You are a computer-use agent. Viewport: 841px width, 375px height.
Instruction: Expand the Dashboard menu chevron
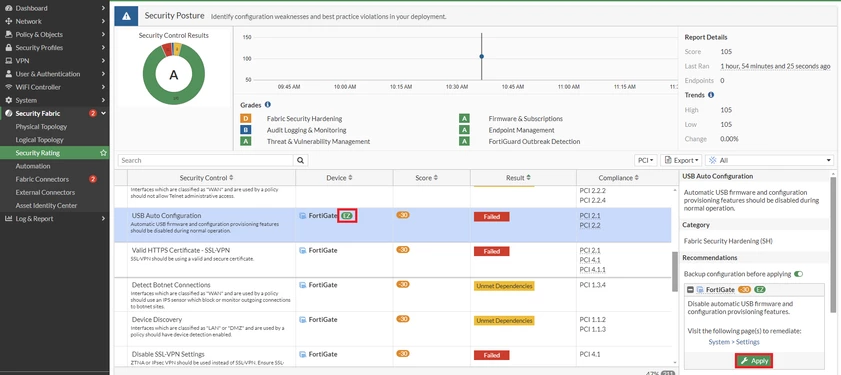(x=104, y=8)
